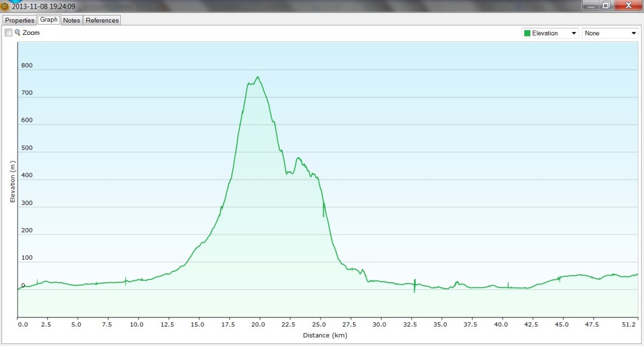Open the Elevation data series dropdown
Viewport: 644px width, 360px height.
[550, 33]
